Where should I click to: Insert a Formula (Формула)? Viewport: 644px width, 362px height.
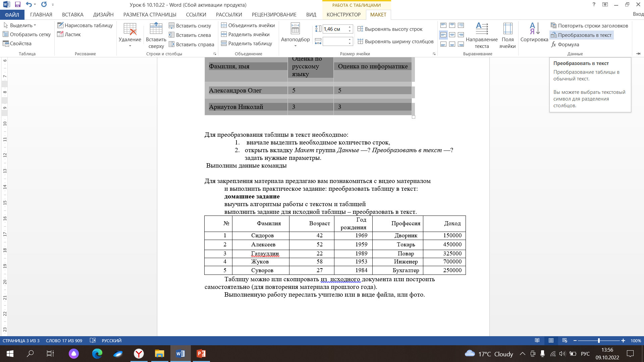point(565,44)
